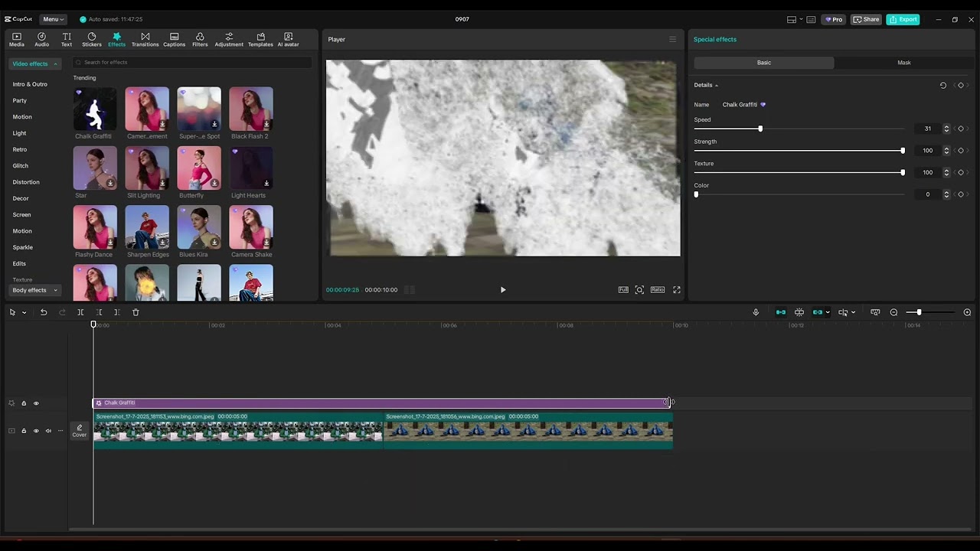The height and width of the screenshot is (551, 980).
Task: Open the Captions tab
Action: point(174,40)
